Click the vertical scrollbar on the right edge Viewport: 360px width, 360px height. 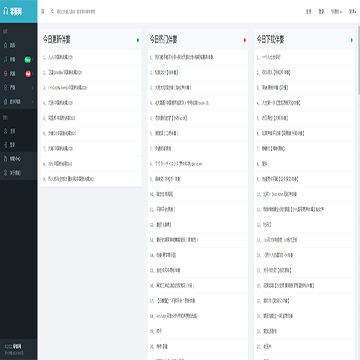359,60
